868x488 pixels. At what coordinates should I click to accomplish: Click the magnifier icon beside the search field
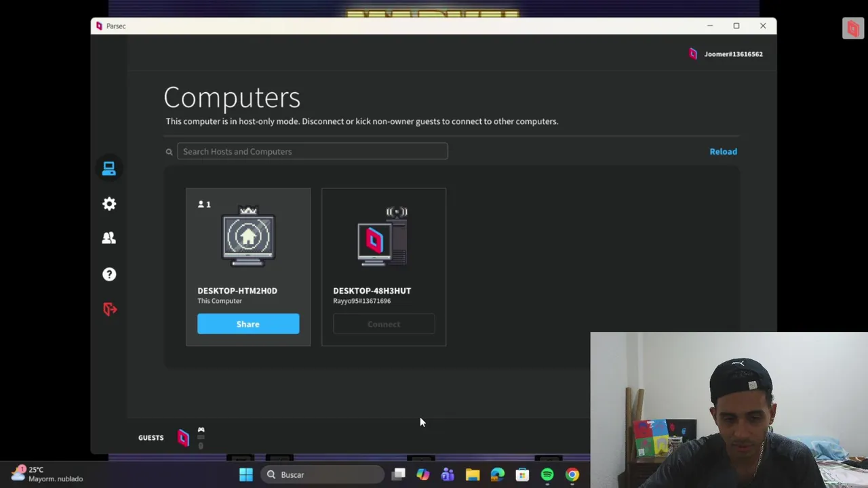[169, 152]
